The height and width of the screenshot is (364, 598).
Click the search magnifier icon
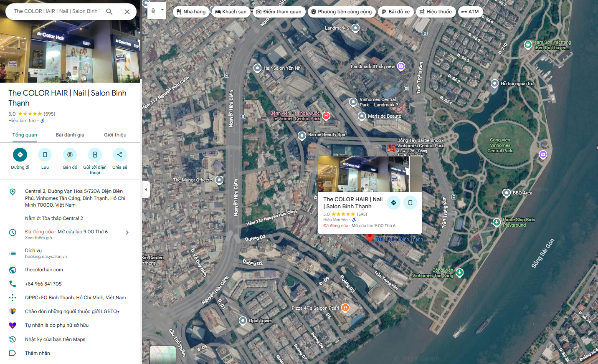[x=109, y=12]
